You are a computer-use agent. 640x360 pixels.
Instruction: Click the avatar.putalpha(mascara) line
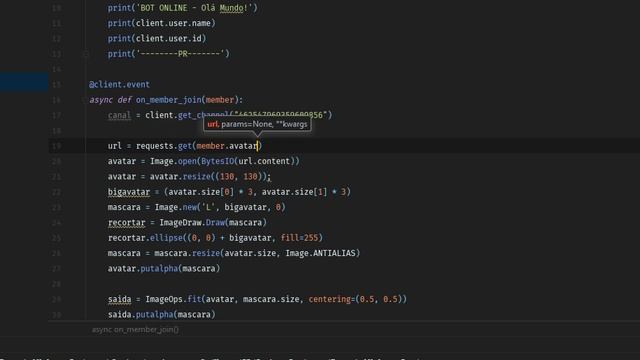point(164,269)
